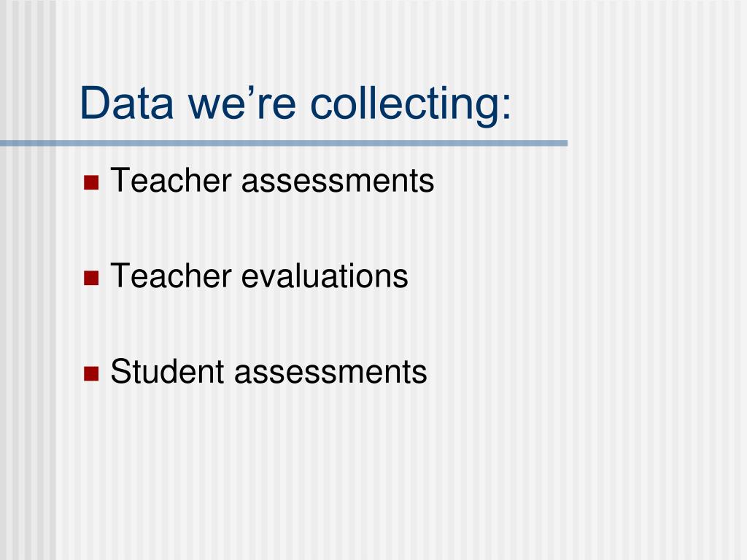Click the word 'evaluations' in the second bullet

tap(325, 276)
